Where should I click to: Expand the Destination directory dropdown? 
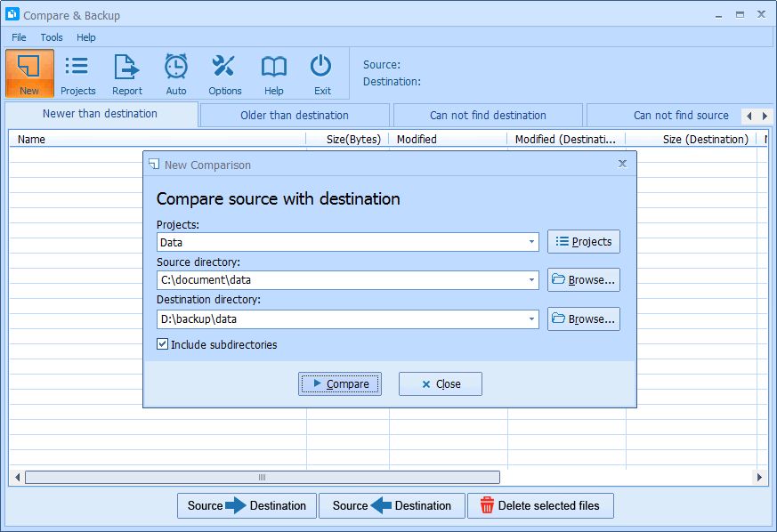[x=531, y=319]
